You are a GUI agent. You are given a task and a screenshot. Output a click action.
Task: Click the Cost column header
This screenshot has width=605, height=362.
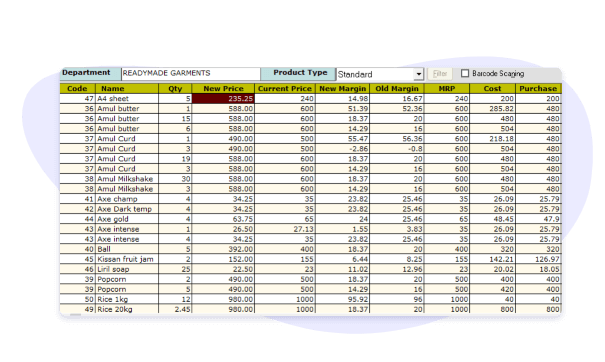(493, 88)
